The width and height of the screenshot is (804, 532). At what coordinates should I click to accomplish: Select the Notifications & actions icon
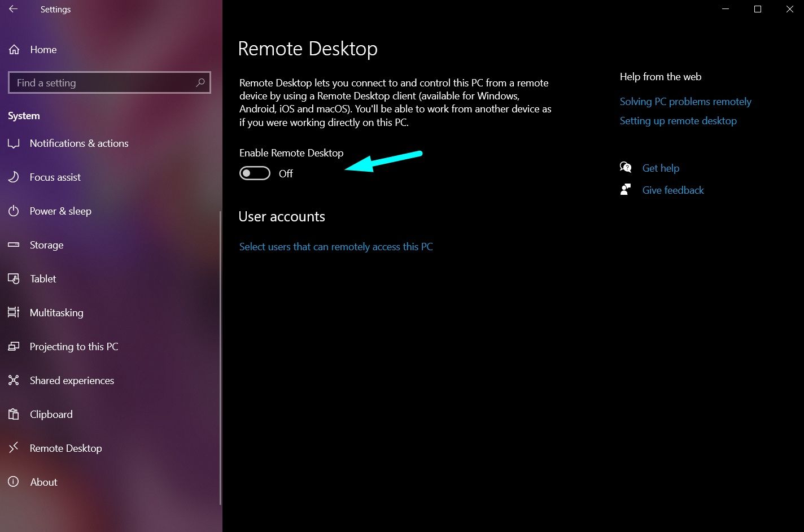pos(14,143)
